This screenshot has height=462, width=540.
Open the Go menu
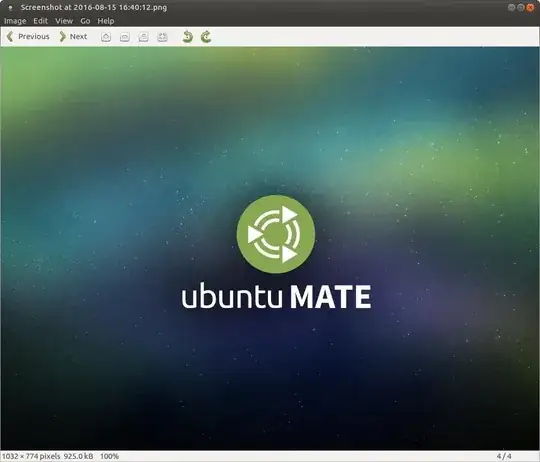point(85,21)
